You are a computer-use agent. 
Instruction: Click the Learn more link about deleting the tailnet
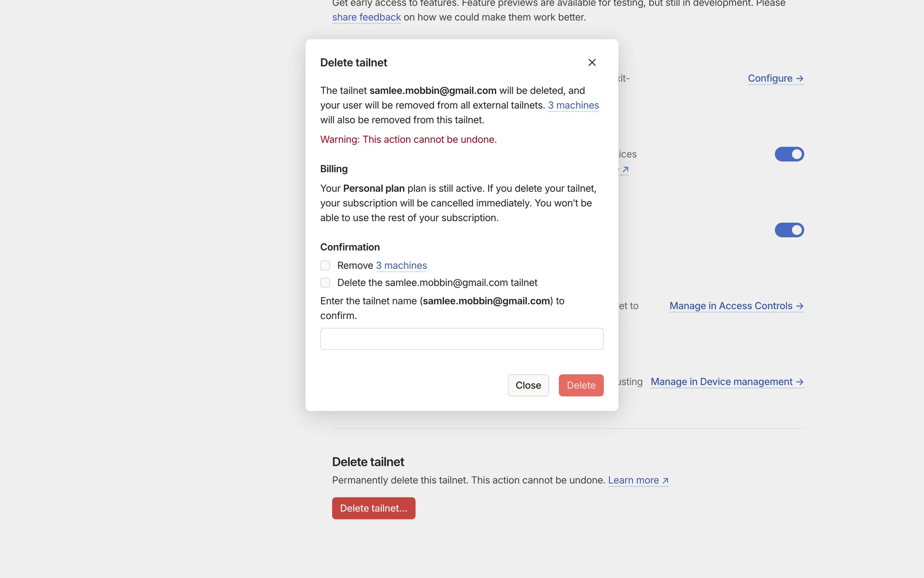pyautogui.click(x=633, y=480)
